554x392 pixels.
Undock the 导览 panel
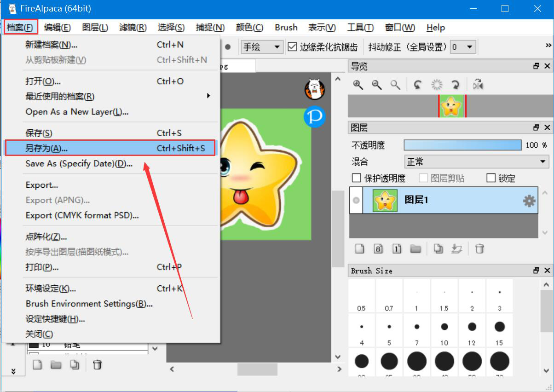coord(536,66)
